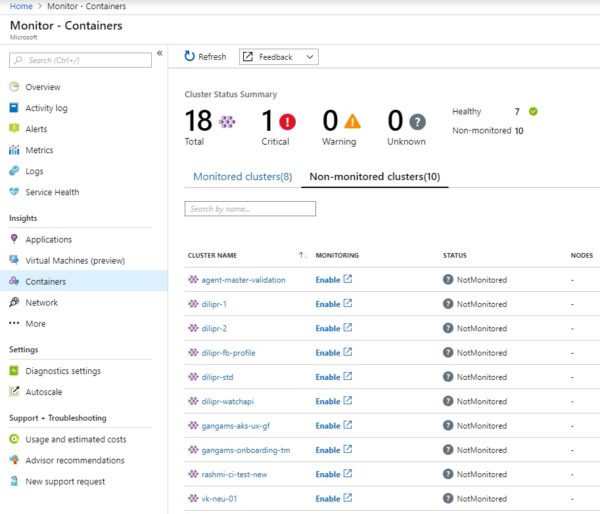Image resolution: width=600 pixels, height=514 pixels.
Task: Open the dilipr-1 cluster link
Action: point(214,304)
